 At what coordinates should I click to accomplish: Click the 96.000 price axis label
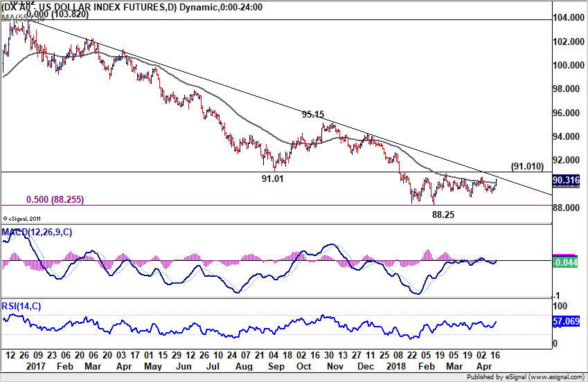click(569, 113)
